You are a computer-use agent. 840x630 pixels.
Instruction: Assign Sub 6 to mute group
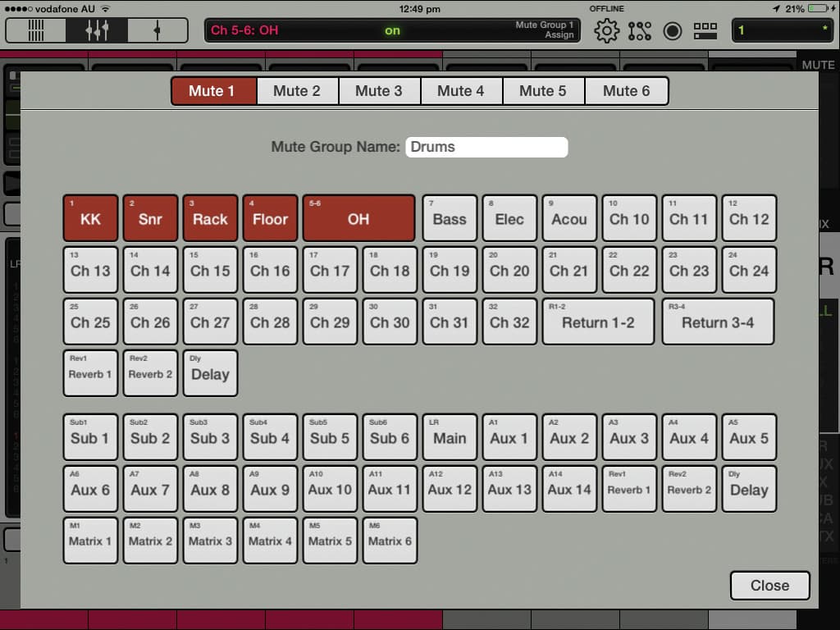tap(390, 436)
